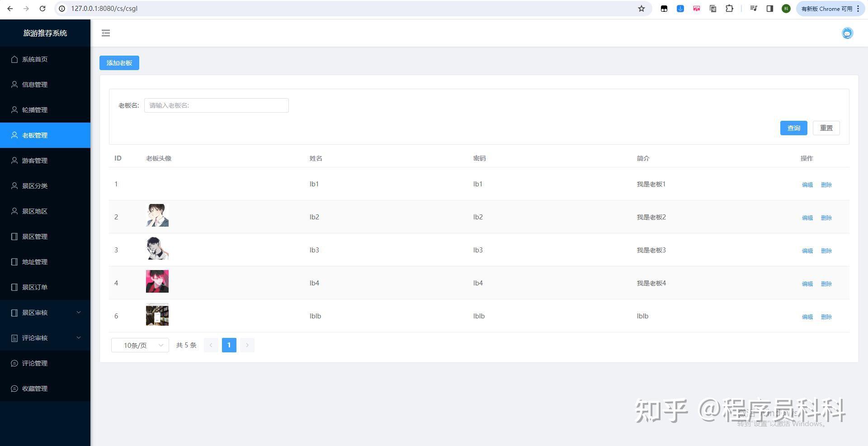Viewport: 868px width, 446px height.
Task: Click 编辑 on the lb3 row
Action: coord(807,251)
